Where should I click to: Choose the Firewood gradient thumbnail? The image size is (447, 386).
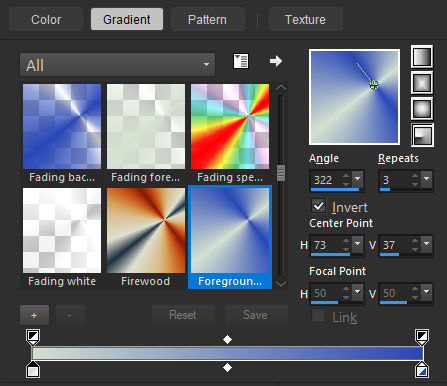tap(146, 230)
